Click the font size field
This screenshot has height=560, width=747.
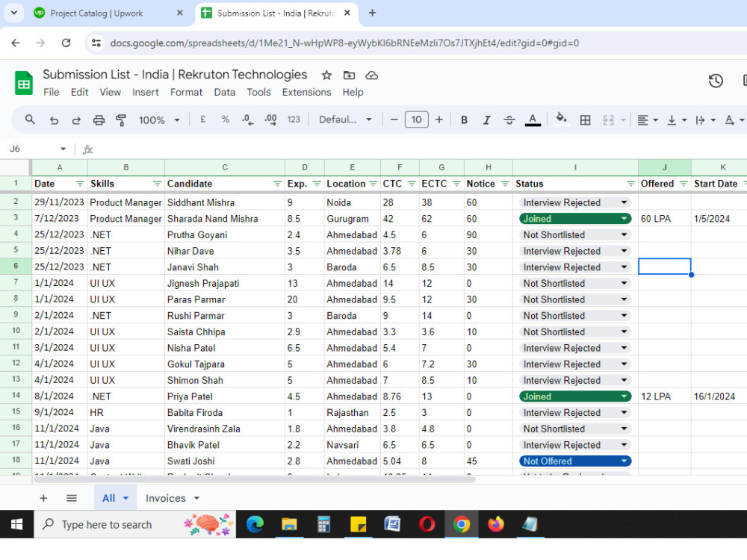(x=416, y=119)
